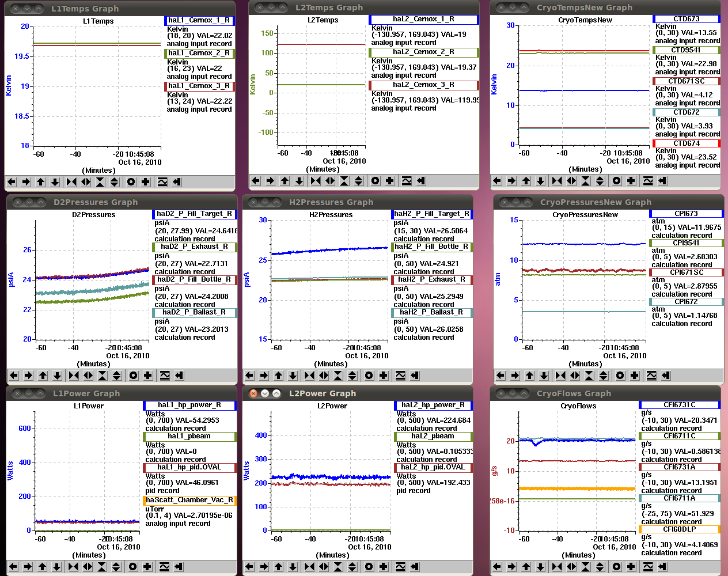Viewport: 728px width, 576px height.
Task: Close the L2Power Graph window
Action: click(x=253, y=393)
